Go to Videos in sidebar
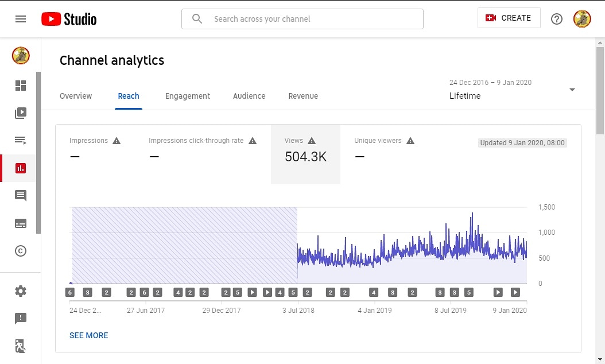 (x=21, y=113)
